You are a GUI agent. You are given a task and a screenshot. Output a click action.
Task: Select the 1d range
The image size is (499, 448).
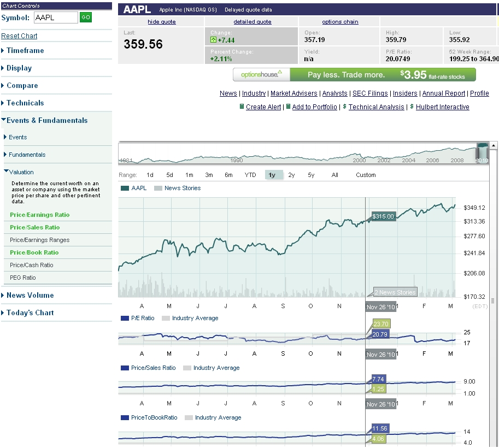[x=150, y=175]
